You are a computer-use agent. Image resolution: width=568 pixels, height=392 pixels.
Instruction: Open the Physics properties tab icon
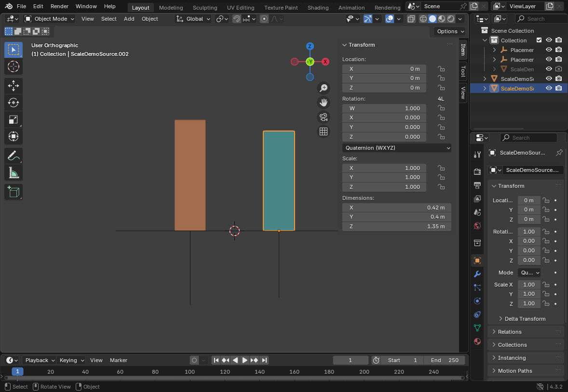point(477,301)
